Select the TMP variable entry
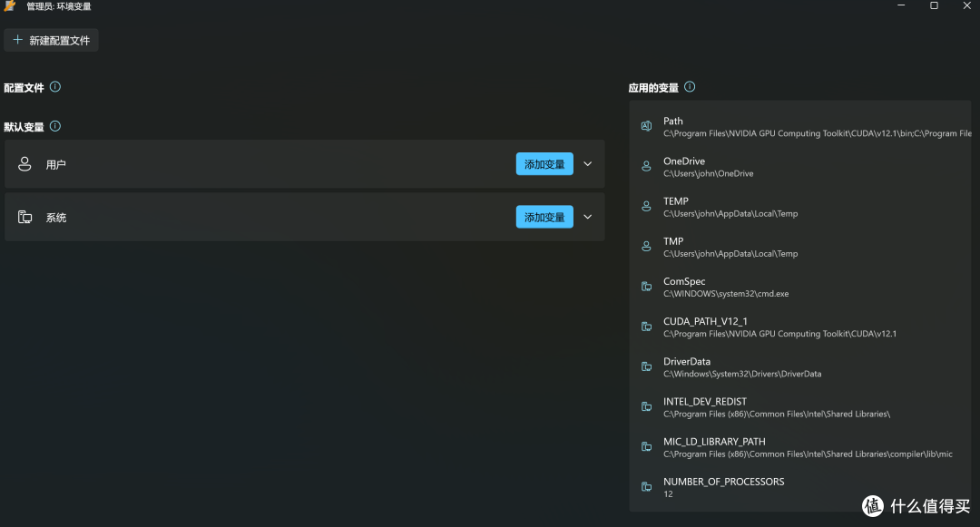Screen dimensions: 980x527 point(799,247)
